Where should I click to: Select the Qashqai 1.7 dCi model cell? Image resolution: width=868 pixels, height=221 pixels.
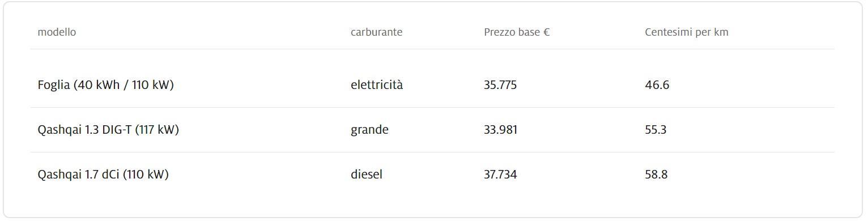pyautogui.click(x=103, y=175)
